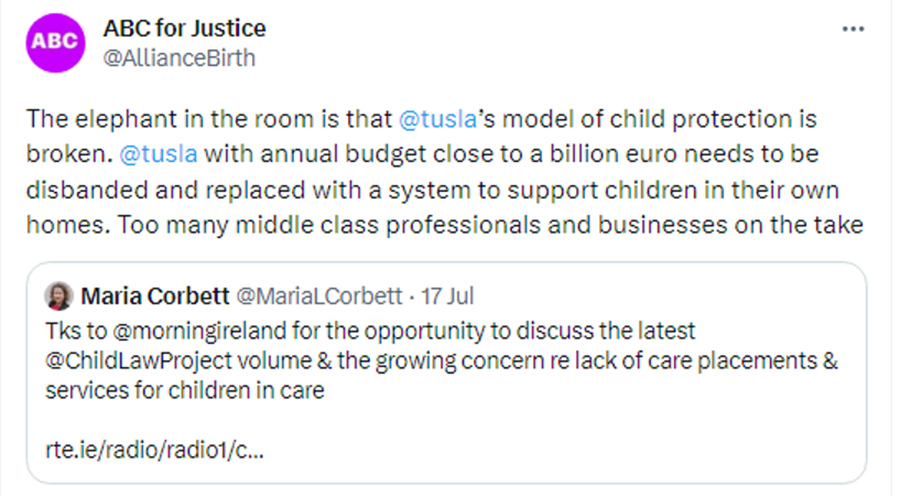Click 'services for children in care' text
900x496 pixels.
[185, 390]
